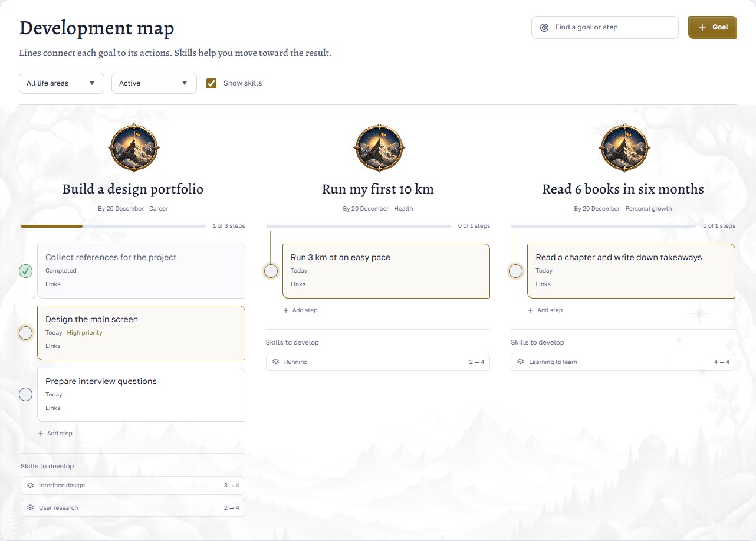
Task: Open the Build a design portfolio goal title
Action: coord(133,189)
